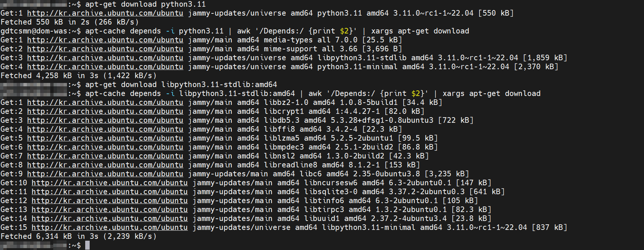Viewport: 644px width, 250px height.
Task: Open the archive link in the python3.11-minimal line
Action: 105,67
